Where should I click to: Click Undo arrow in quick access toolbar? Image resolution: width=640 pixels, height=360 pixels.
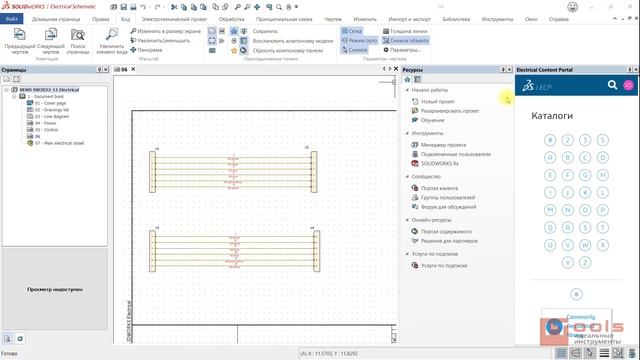(143, 7)
